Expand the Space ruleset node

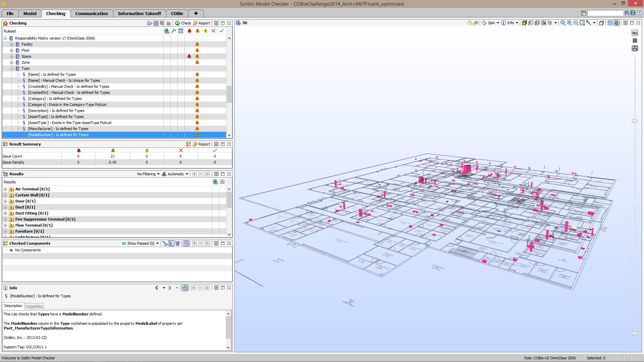pos(12,56)
